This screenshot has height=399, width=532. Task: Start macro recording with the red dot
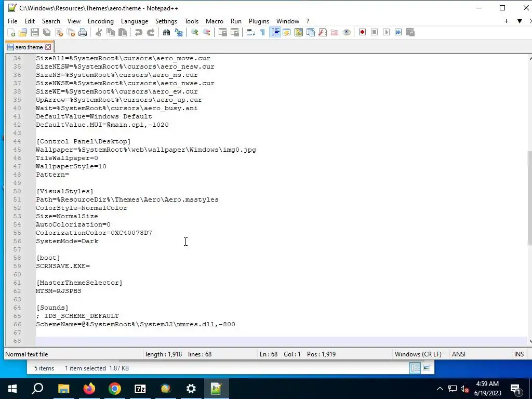tap(362, 32)
